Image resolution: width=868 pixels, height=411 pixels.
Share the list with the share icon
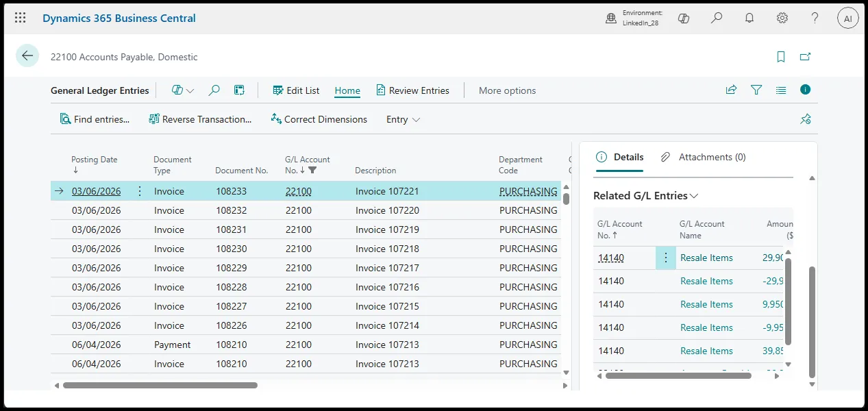732,90
